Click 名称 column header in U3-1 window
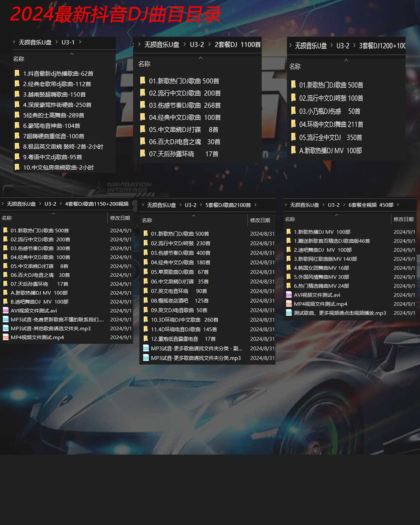 (x=19, y=59)
